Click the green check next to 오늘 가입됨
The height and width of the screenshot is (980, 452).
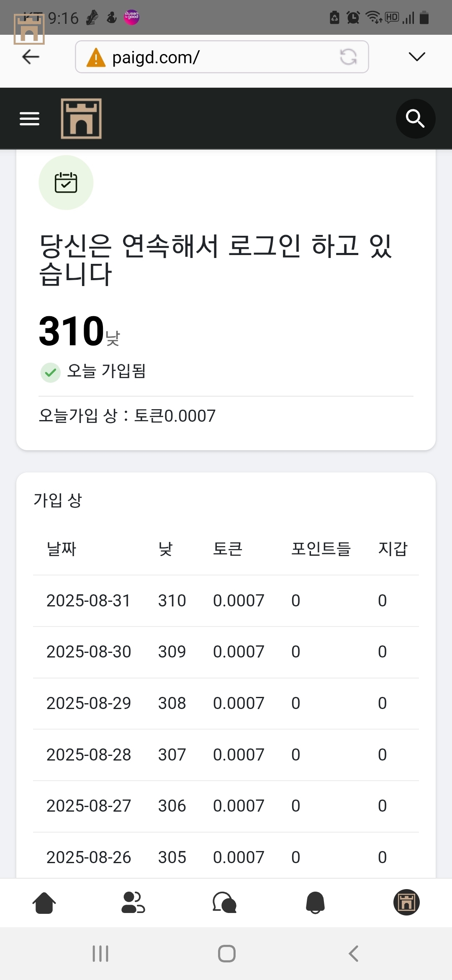click(51, 372)
